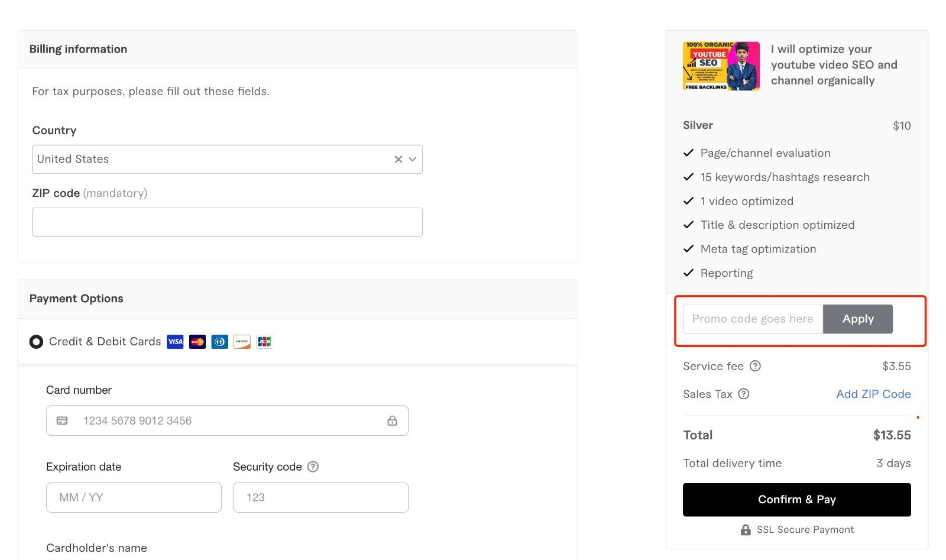Click the Confirm & Pay button

tap(796, 500)
